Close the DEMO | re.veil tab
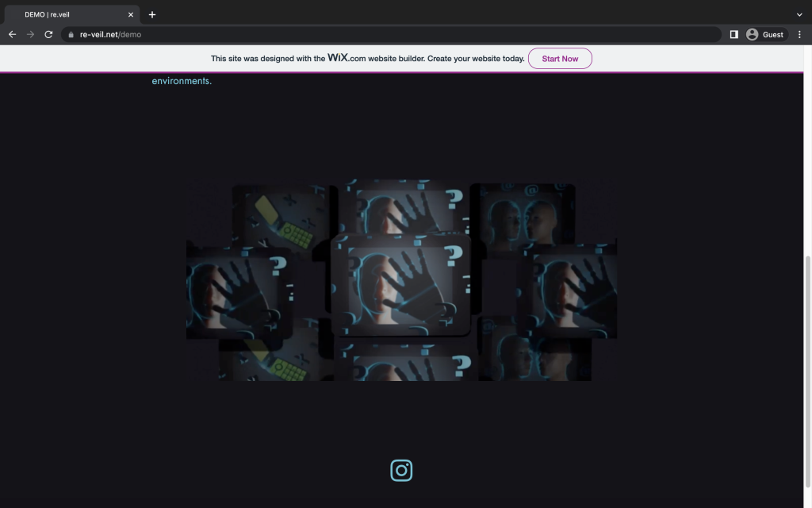This screenshot has width=812, height=508. [131, 14]
